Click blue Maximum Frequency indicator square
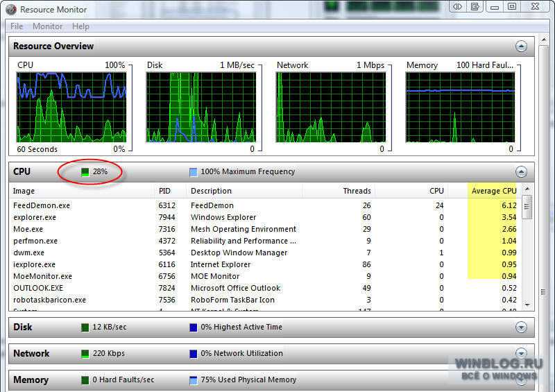 [194, 172]
